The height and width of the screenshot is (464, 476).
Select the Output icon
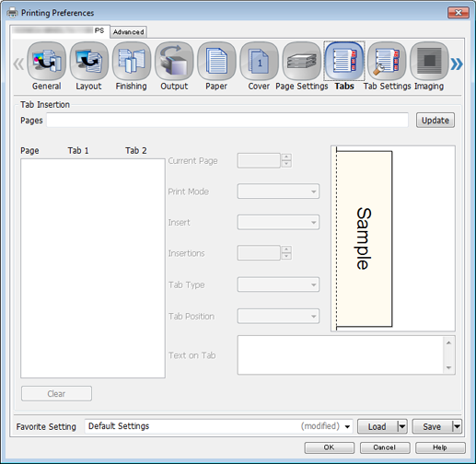[174, 61]
